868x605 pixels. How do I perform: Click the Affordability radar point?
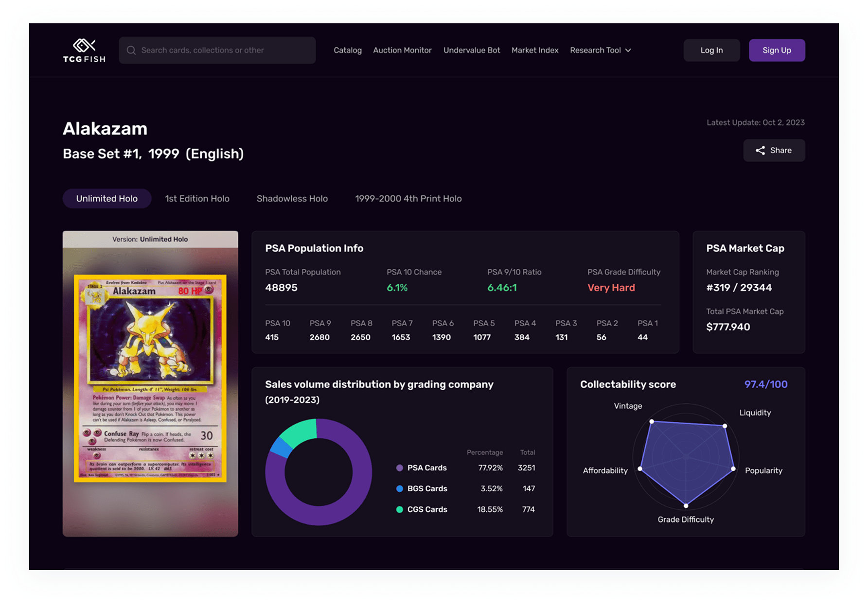pos(640,469)
